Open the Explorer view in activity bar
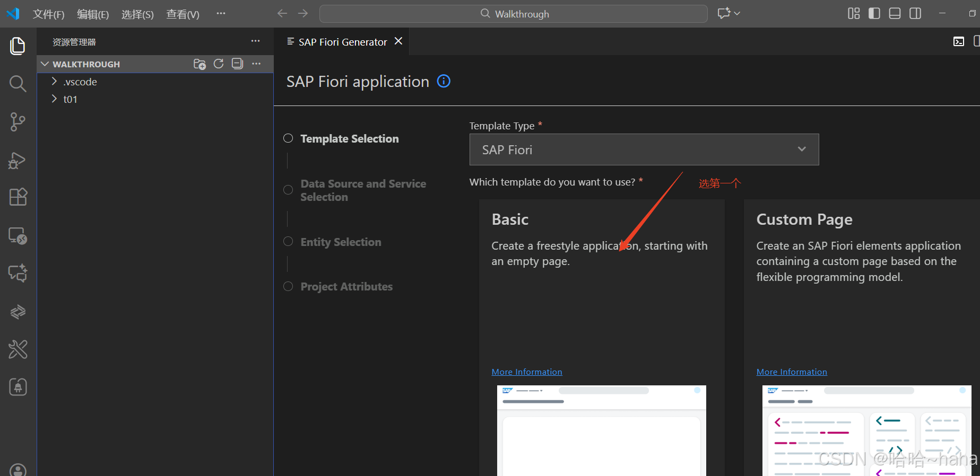 pos(18,46)
